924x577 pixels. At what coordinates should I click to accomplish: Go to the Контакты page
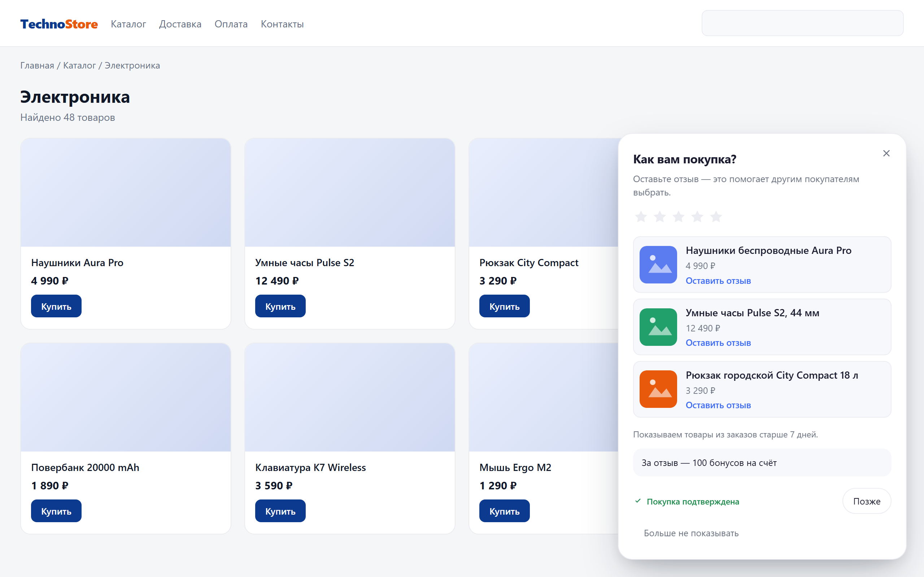[282, 24]
